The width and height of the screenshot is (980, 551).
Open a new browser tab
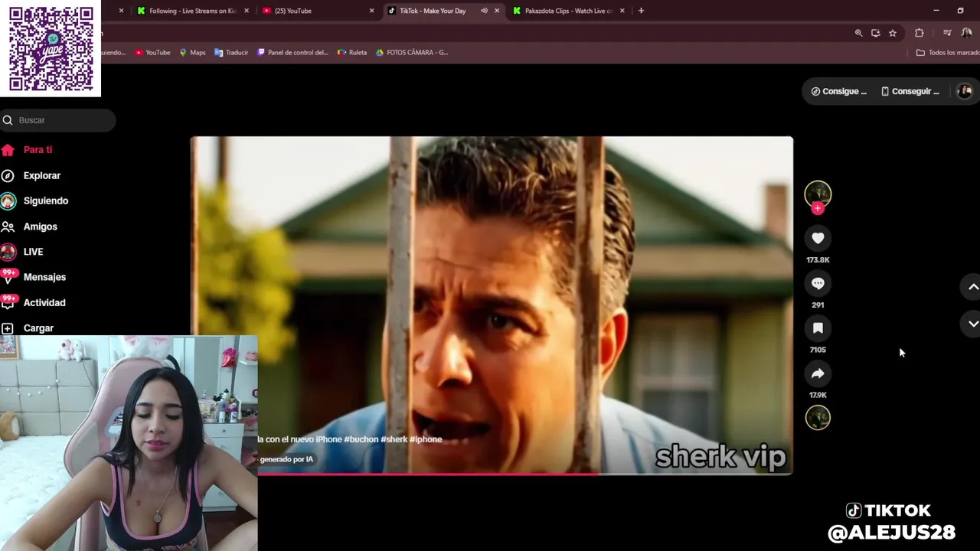point(641,11)
